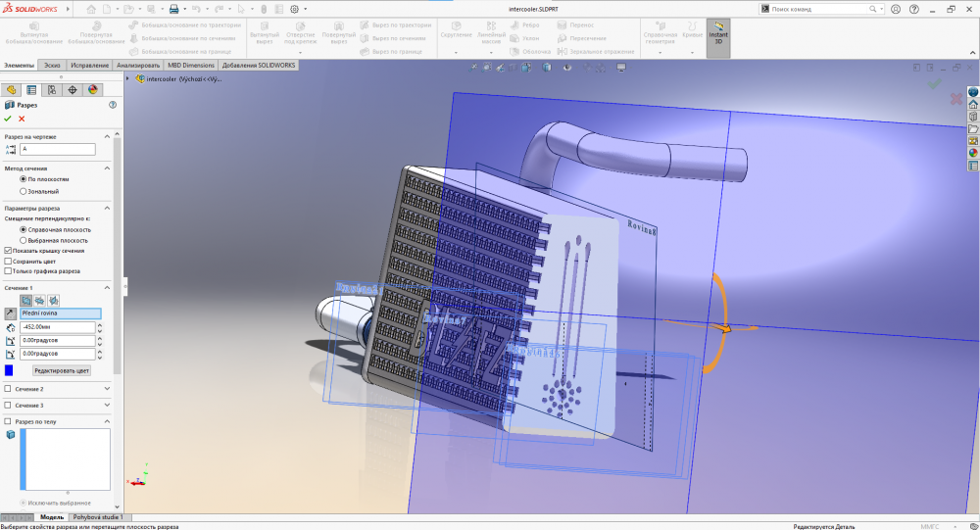Click the Instant 3D toolbar button
Viewport: 980px width, 530px height.
(x=718, y=36)
